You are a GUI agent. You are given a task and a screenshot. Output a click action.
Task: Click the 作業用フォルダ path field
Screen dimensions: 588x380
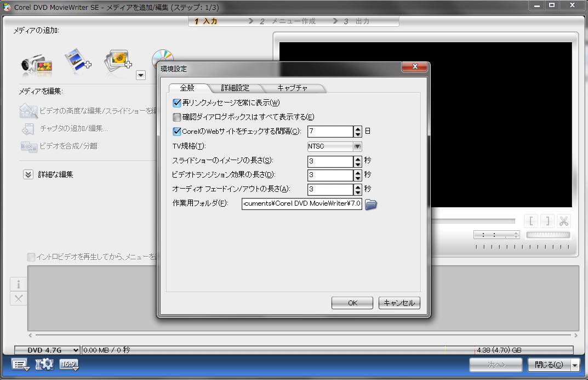click(x=302, y=203)
